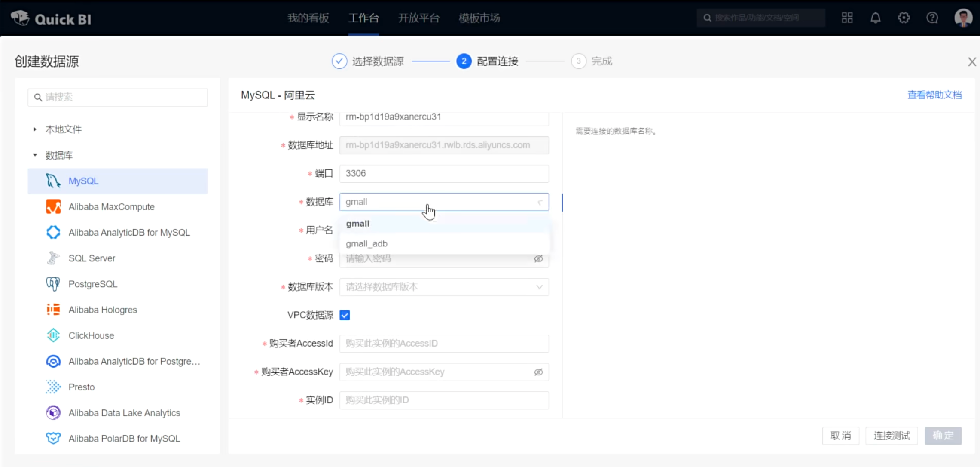Click the SQL Server icon
This screenshot has height=467, width=980.
click(x=53, y=258)
